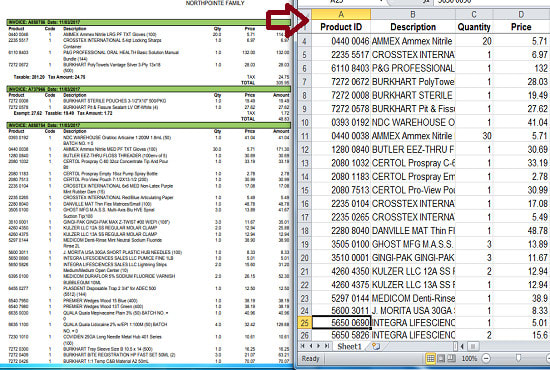Click the Product ID header cell

pos(341,27)
